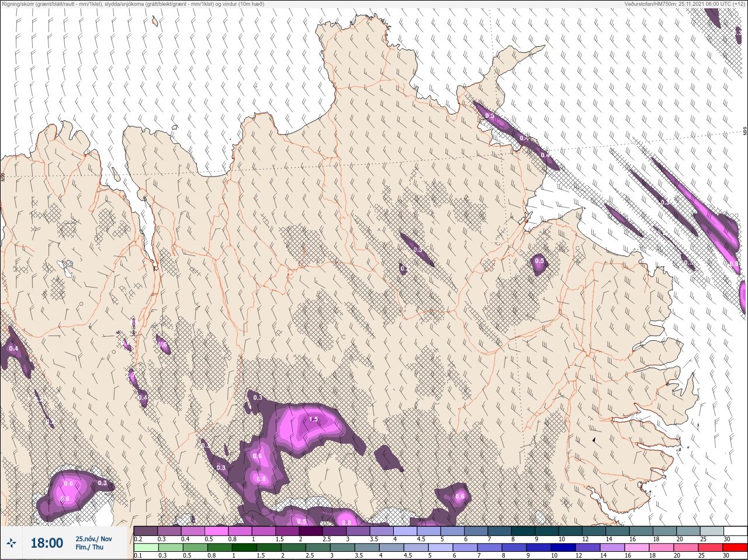Select the deep blue swatch labeled 10 in the lower legend row
The image size is (748, 560).
click(563, 548)
